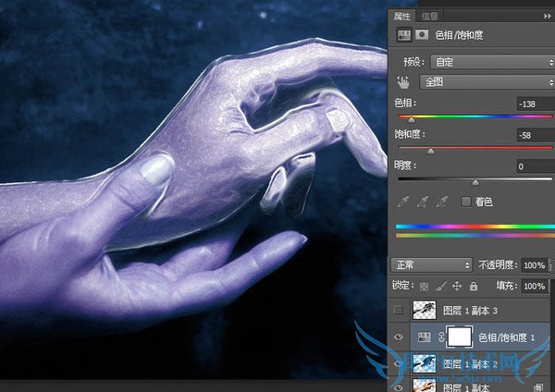Open the 全图 channel range dropdown
Screen dimensions: 555x392
pos(485,81)
